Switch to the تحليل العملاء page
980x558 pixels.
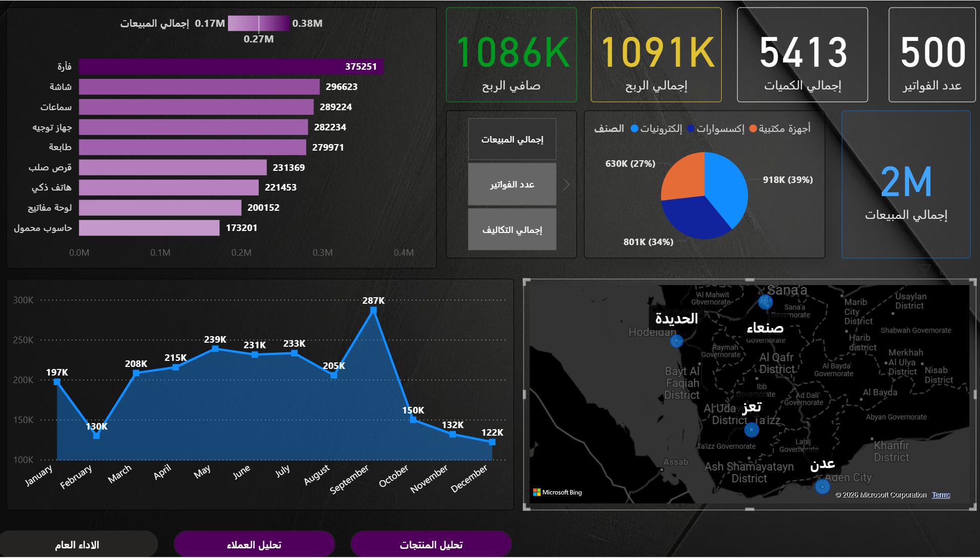(x=254, y=544)
